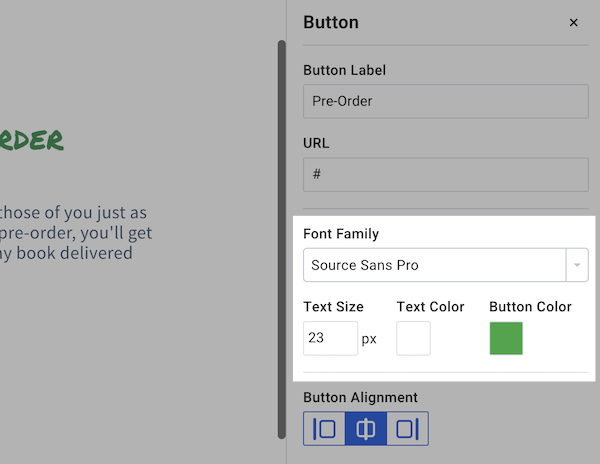Focus the URL input field
This screenshot has height=464, width=600.
click(x=445, y=174)
